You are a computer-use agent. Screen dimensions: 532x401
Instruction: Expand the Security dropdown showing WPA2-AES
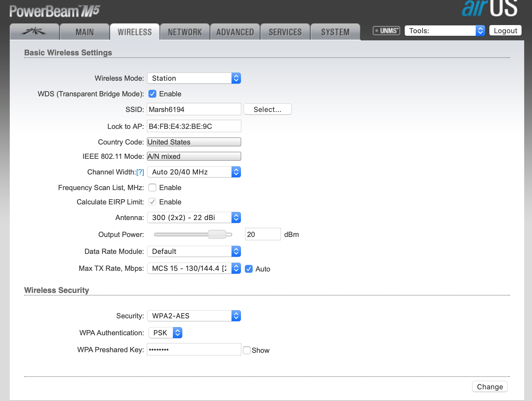[194, 316]
